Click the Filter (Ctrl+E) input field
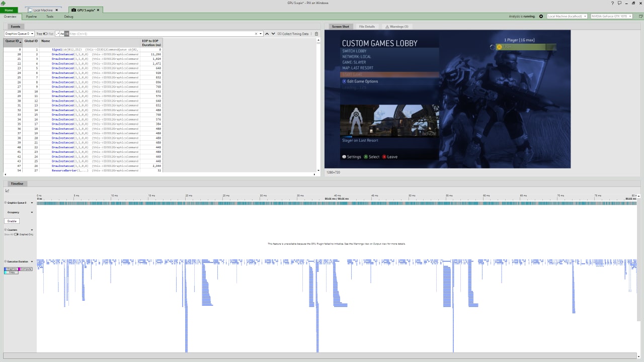This screenshot has height=362, width=644. 161,34
